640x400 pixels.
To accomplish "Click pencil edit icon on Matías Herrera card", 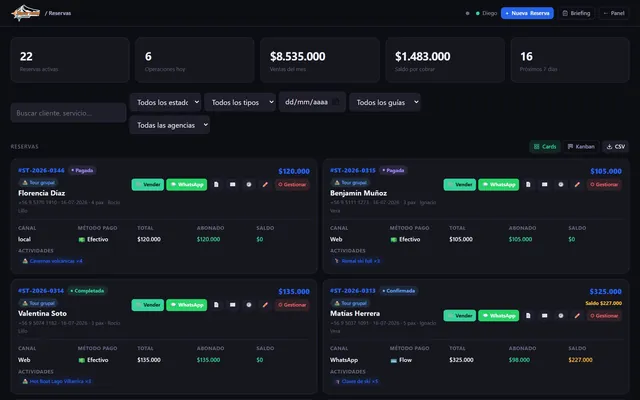I will 577,316.
